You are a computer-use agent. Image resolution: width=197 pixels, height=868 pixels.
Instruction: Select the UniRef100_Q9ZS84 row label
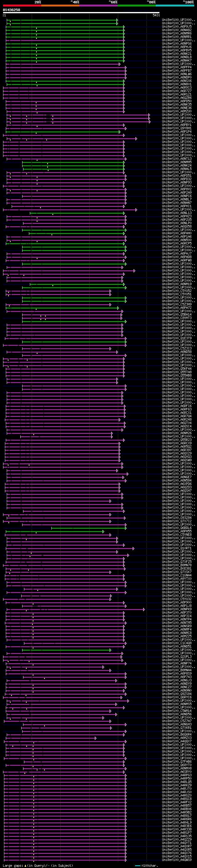point(177,694)
